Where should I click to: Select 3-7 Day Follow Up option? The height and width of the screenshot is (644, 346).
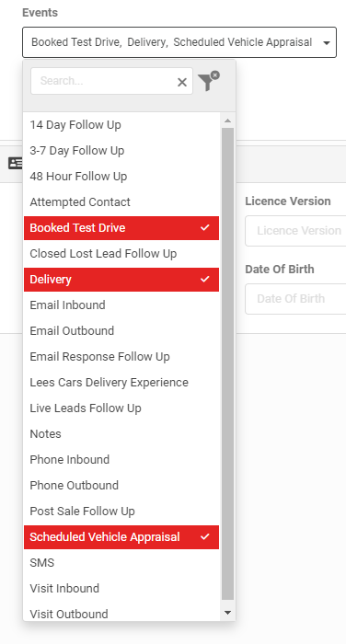[121, 151]
